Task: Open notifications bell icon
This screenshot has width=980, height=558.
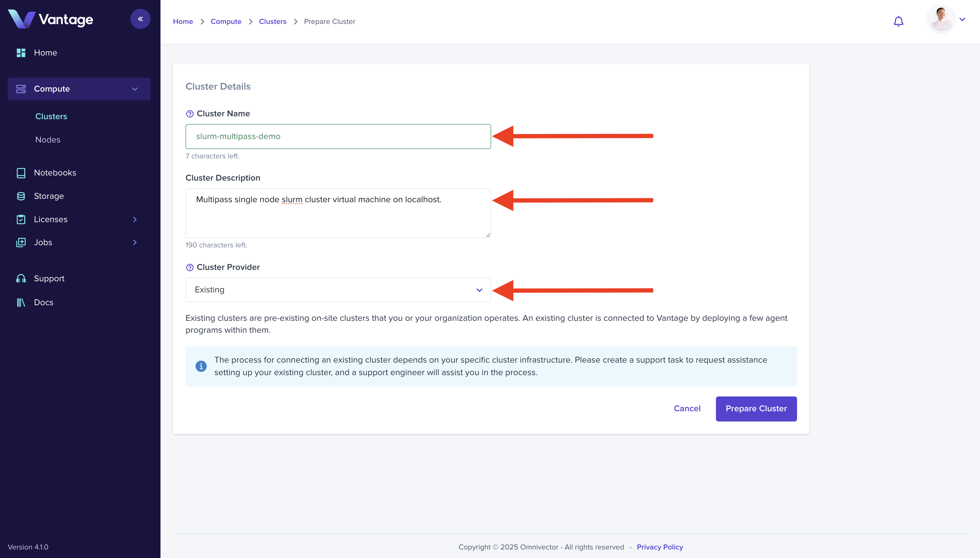Action: coord(898,21)
